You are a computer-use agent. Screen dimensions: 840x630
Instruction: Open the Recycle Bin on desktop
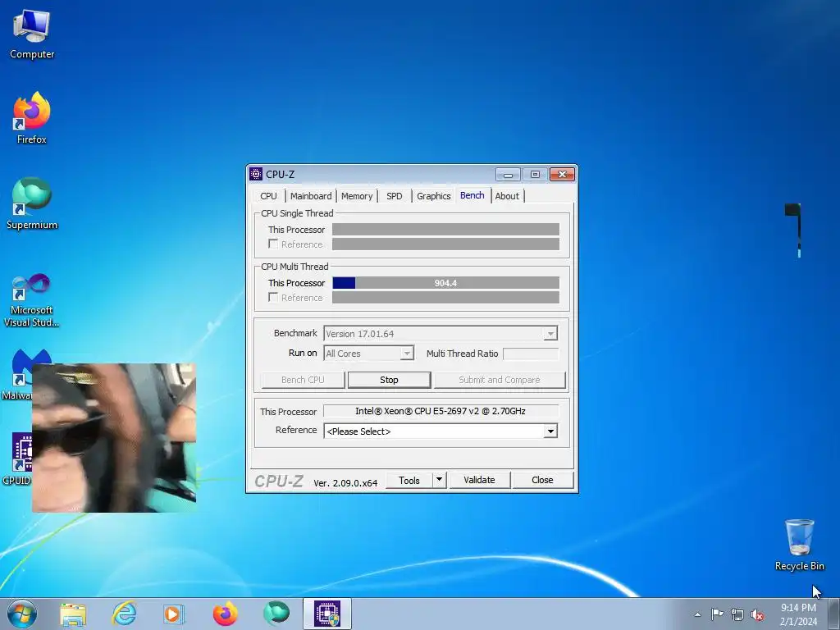click(799, 545)
